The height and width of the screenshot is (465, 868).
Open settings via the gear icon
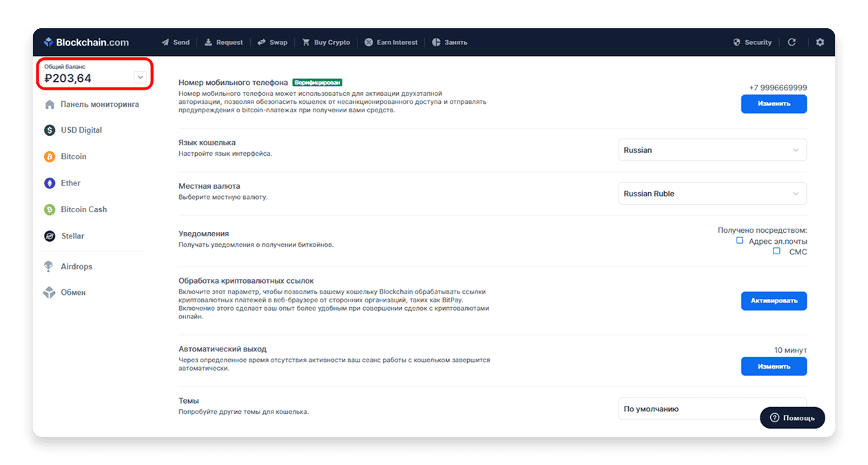point(820,42)
